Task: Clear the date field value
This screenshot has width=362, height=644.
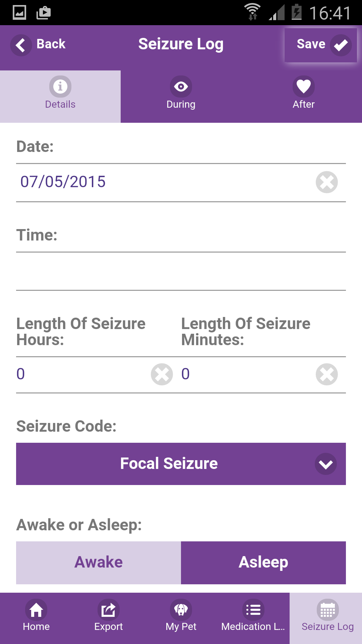Action: [327, 182]
